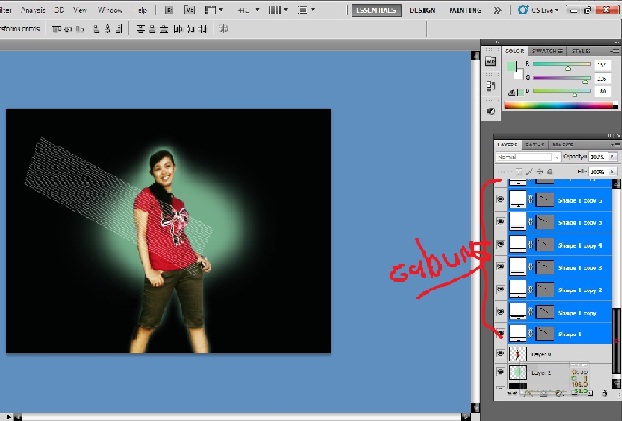The height and width of the screenshot is (421, 622).
Task: Click the Opacity value field
Action: tap(598, 157)
